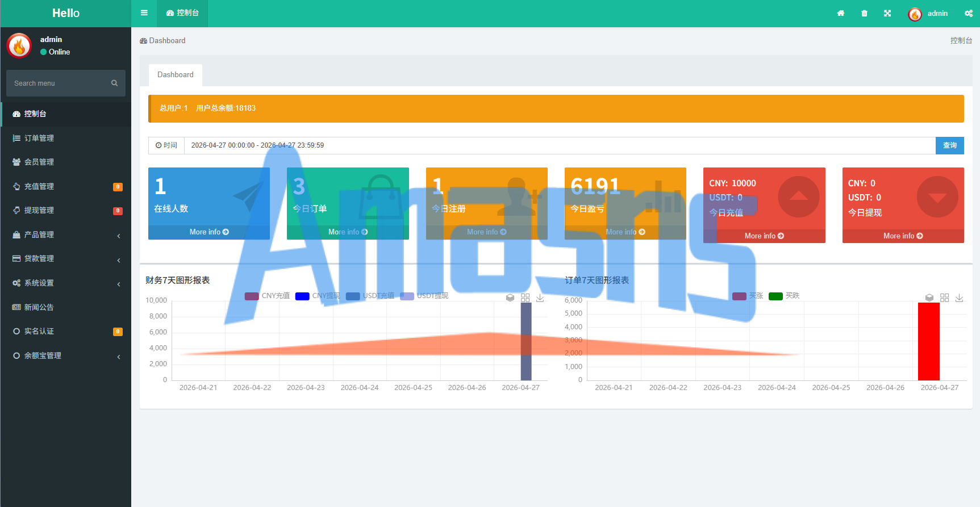
Task: Click the search magnifier in sidebar
Action: 114,83
